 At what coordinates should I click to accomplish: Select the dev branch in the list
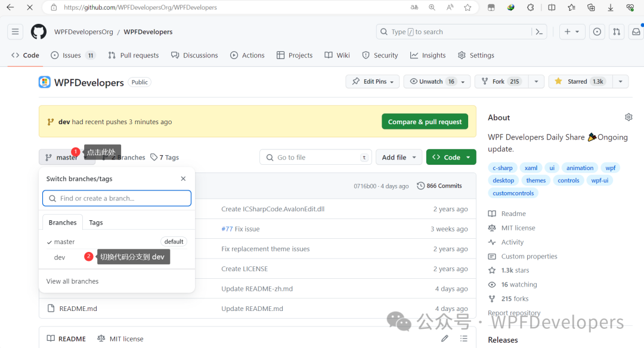click(59, 257)
